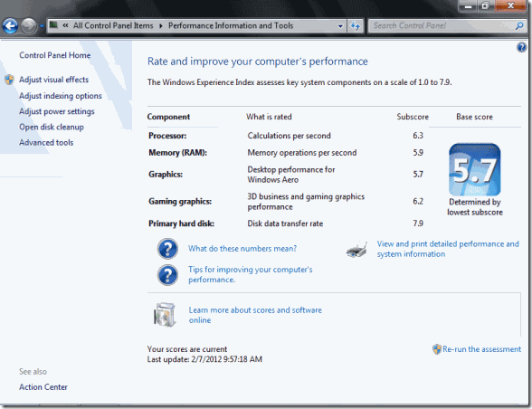Click Re-run the assessment

tap(481, 349)
